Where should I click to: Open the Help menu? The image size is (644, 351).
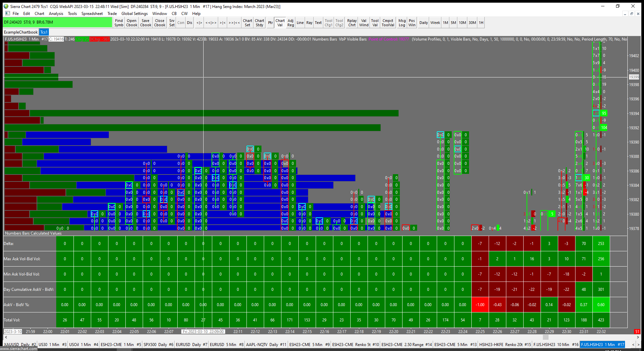[x=196, y=14]
